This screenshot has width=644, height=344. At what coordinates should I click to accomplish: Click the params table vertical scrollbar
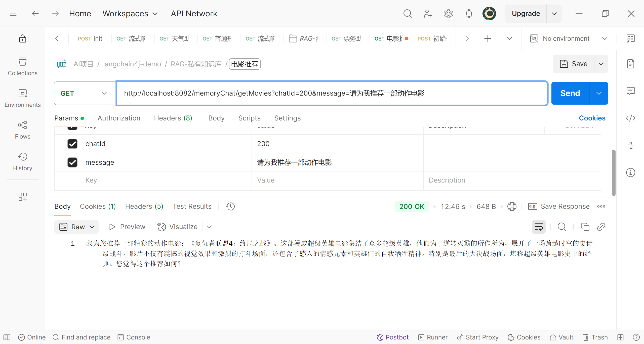coord(614,173)
